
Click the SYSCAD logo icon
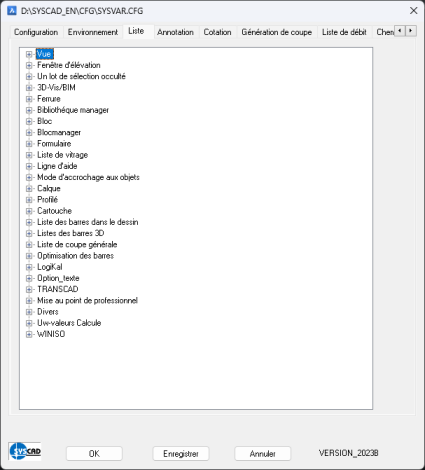(25, 452)
